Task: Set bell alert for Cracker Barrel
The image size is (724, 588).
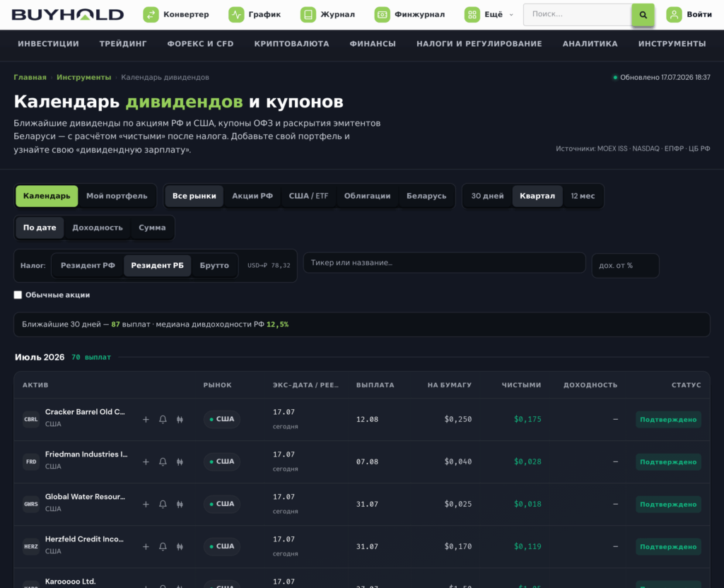Action: click(x=163, y=420)
